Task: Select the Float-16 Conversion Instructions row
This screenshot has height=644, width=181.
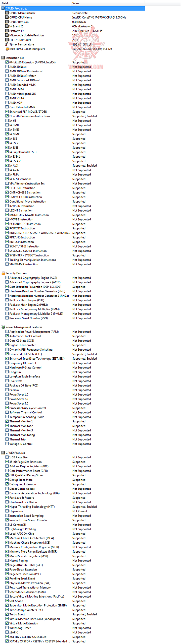Action: pos(73,116)
